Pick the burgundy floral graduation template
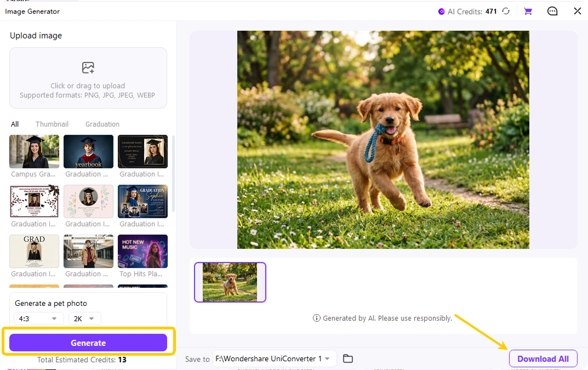Image resolution: width=588 pixels, height=370 pixels. click(x=34, y=202)
